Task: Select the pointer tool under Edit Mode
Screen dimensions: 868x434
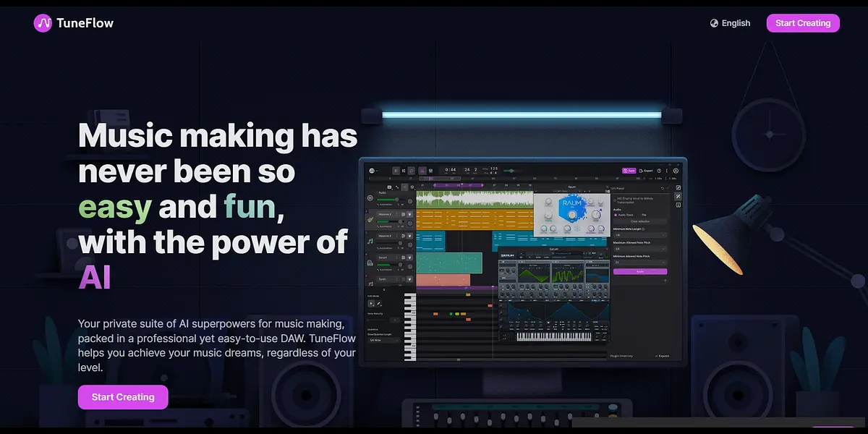Action: pos(372,304)
